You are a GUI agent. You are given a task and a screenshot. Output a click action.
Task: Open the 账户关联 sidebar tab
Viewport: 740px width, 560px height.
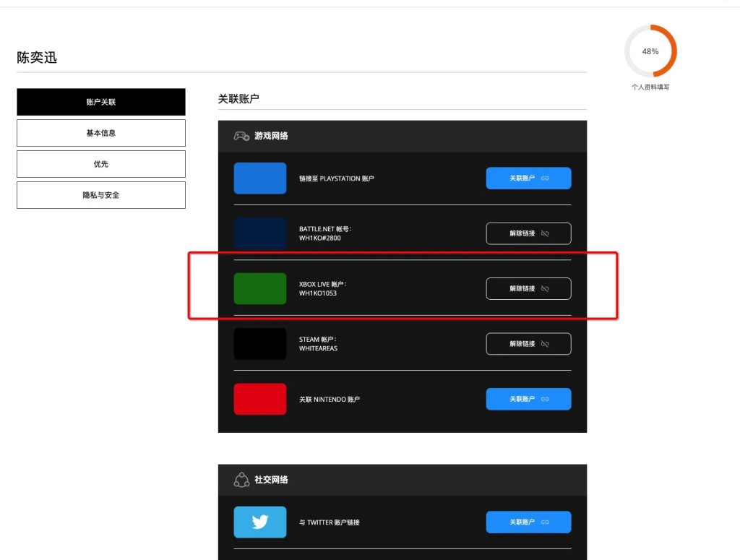point(101,102)
